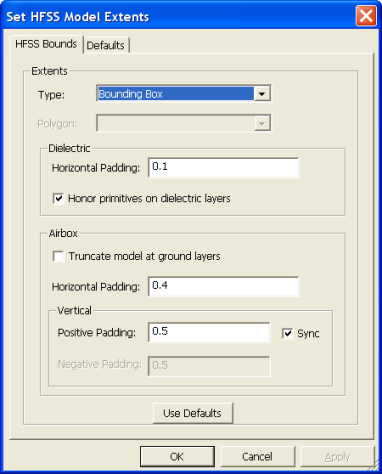Confirm with the OK button

(177, 456)
